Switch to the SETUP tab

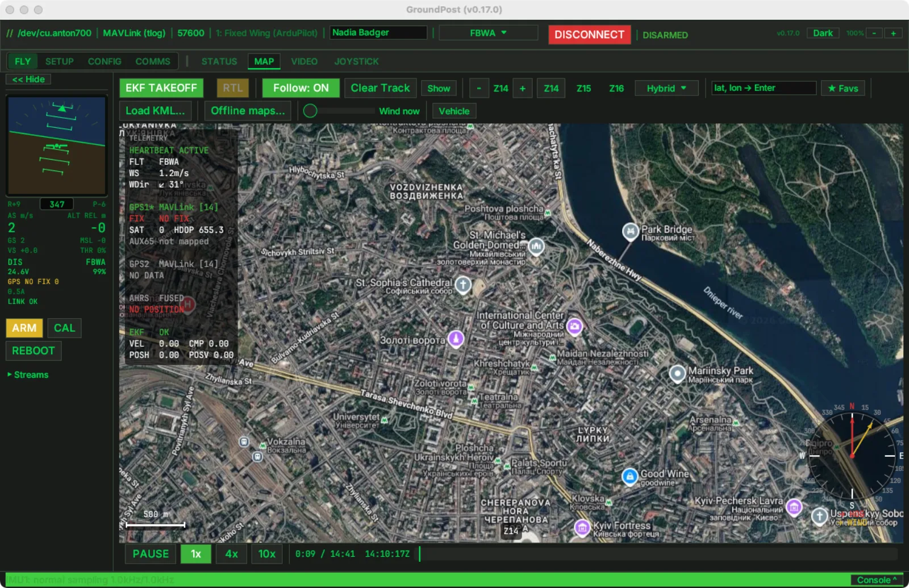pos(60,61)
